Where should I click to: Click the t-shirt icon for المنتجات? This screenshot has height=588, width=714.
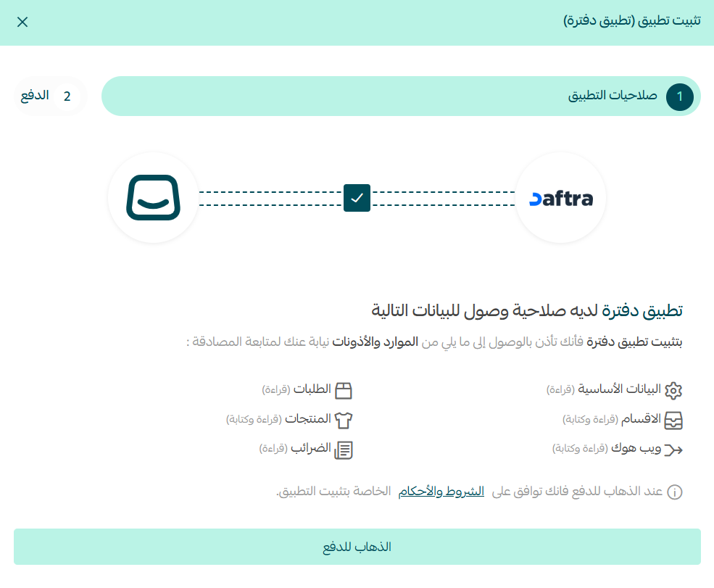pos(344,421)
